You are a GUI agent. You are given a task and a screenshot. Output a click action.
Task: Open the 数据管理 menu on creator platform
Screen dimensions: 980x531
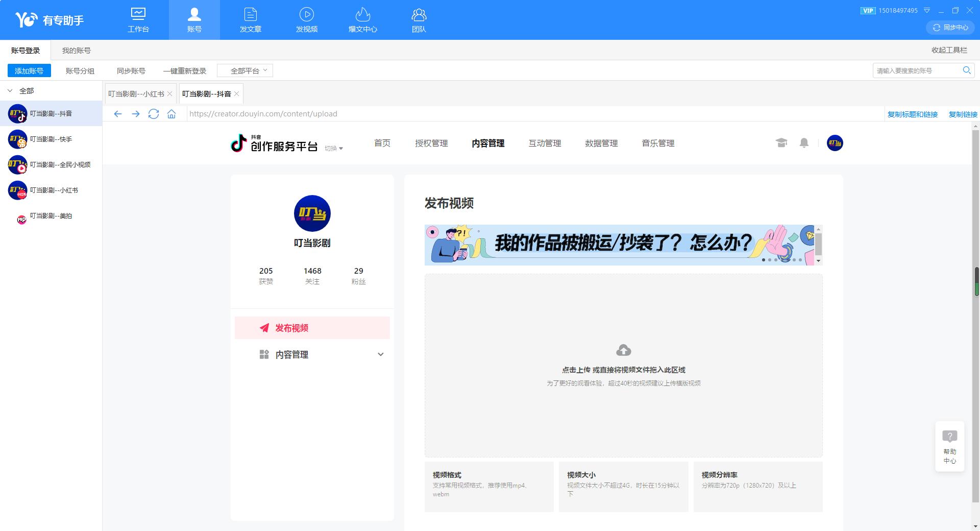601,143
